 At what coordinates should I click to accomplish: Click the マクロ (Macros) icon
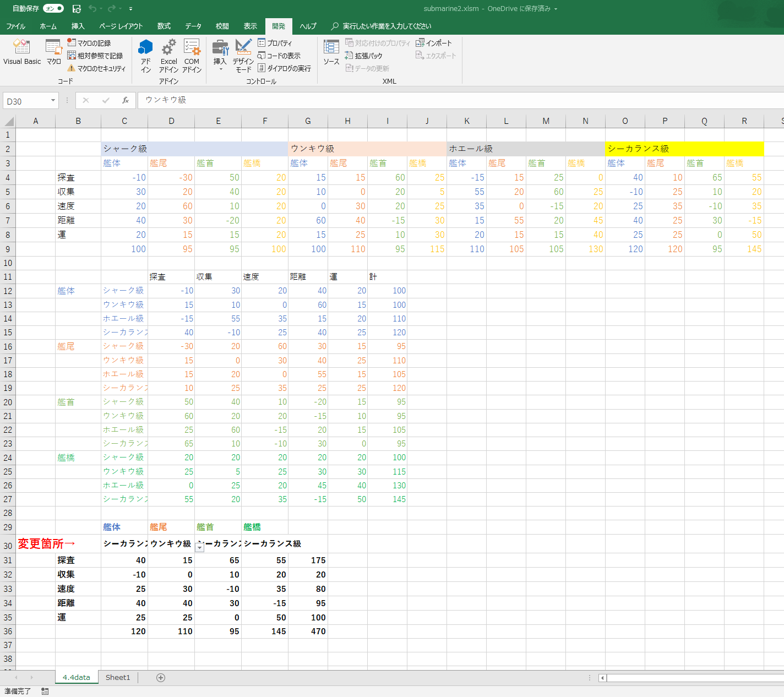click(x=53, y=52)
